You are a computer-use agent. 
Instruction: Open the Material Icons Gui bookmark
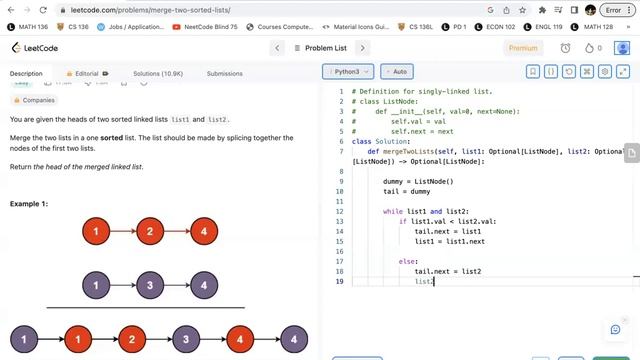tap(356, 27)
